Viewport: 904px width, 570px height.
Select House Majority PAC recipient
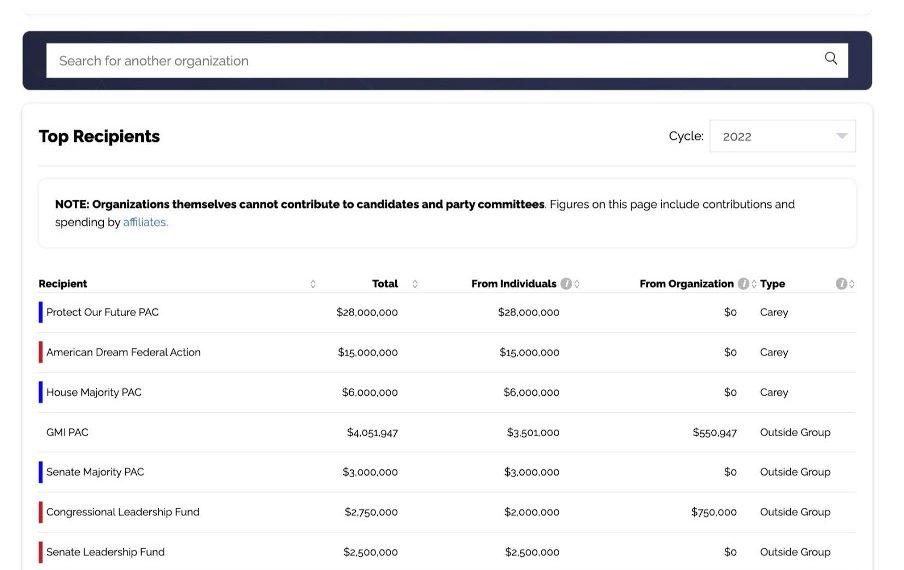tap(93, 392)
